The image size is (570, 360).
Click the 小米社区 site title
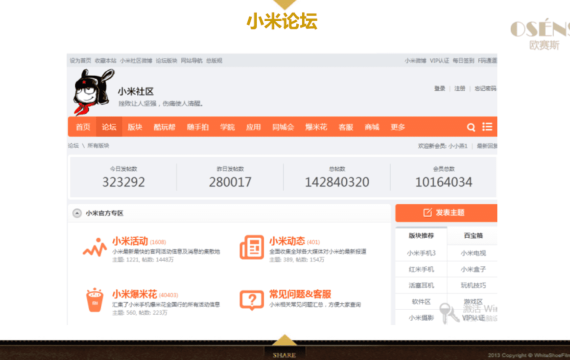(x=136, y=92)
